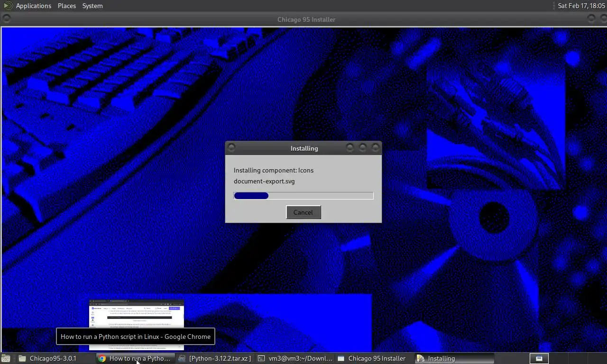Click the MATE logo icon in top panel
This screenshot has height=364, width=607.
coord(8,6)
